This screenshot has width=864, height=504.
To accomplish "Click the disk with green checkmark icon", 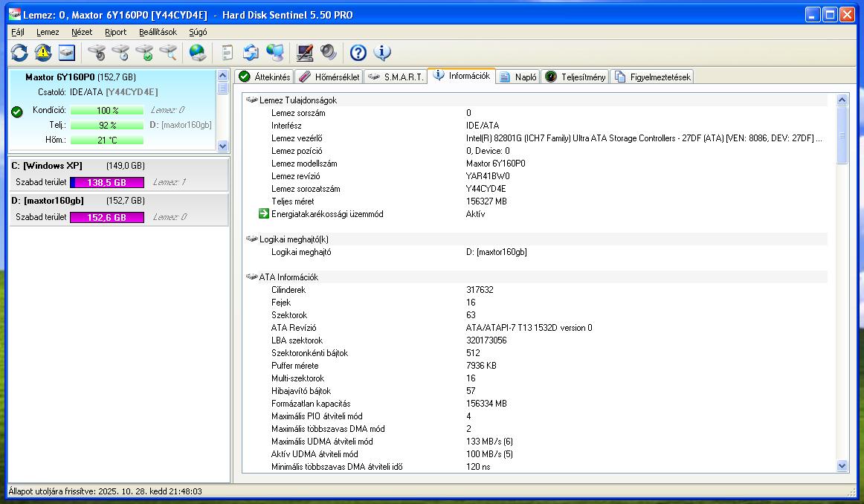I will click(144, 53).
